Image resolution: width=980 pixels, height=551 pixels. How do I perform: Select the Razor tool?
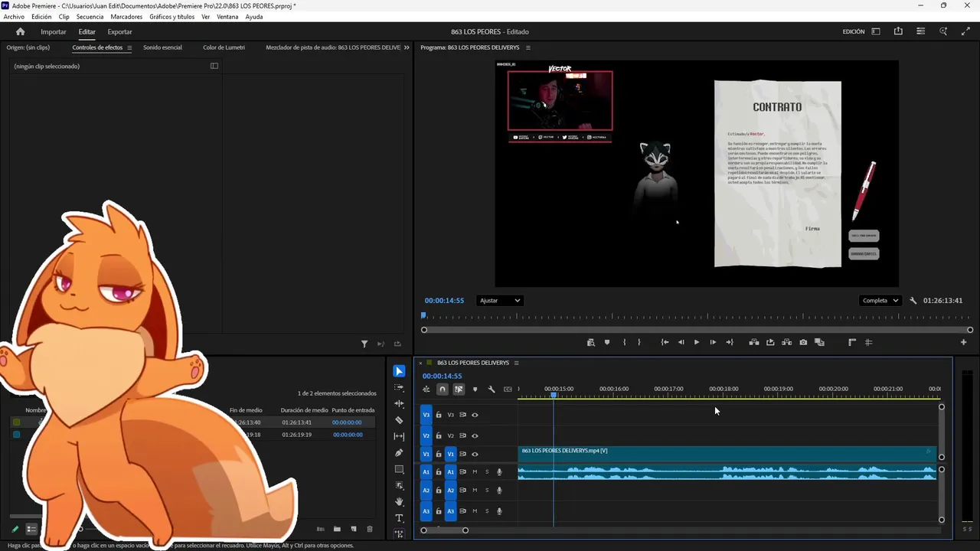[x=399, y=420]
